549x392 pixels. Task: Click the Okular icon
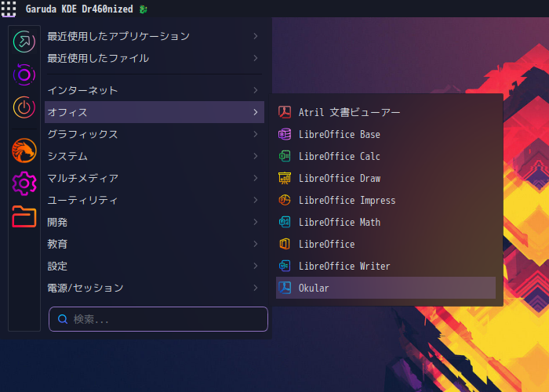(285, 288)
